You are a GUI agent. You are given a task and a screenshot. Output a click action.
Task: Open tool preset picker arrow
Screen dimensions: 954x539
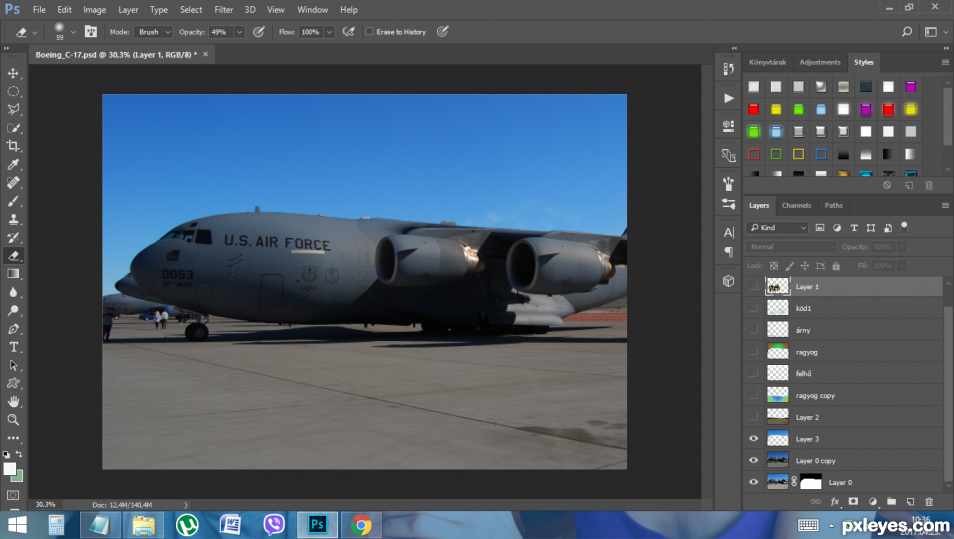point(35,32)
